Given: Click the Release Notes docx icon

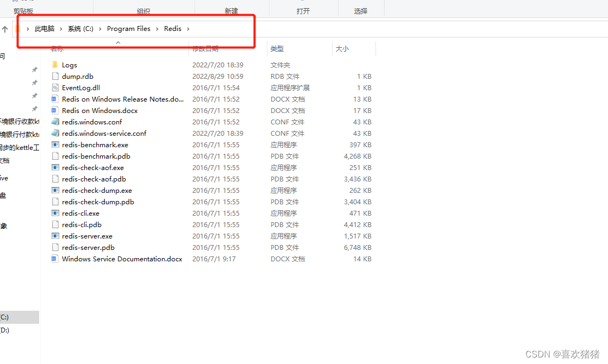Looking at the screenshot, I should click(55, 99).
